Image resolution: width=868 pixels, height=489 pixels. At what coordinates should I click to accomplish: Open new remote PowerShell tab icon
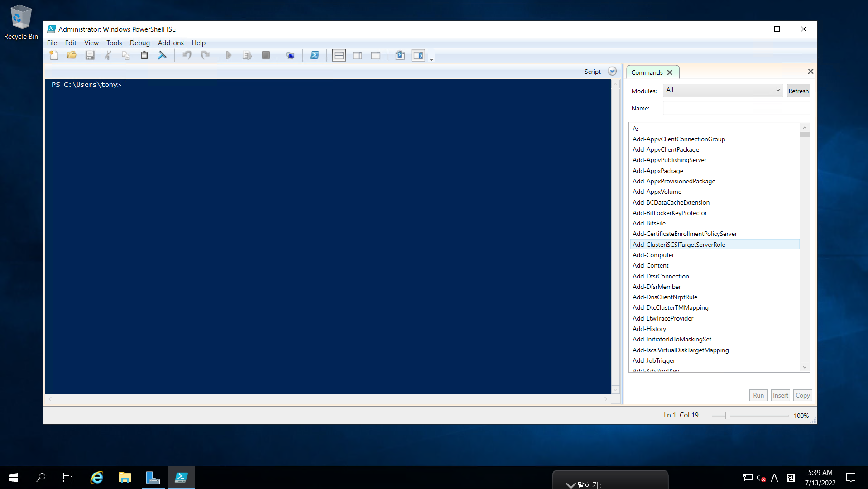click(290, 55)
